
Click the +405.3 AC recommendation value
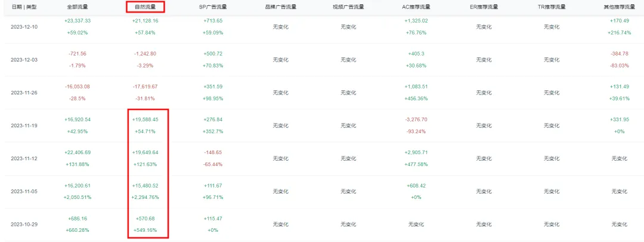[416, 54]
